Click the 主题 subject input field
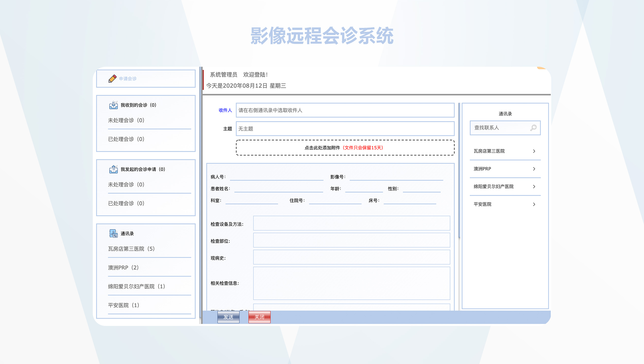This screenshot has width=644, height=364. [x=345, y=129]
